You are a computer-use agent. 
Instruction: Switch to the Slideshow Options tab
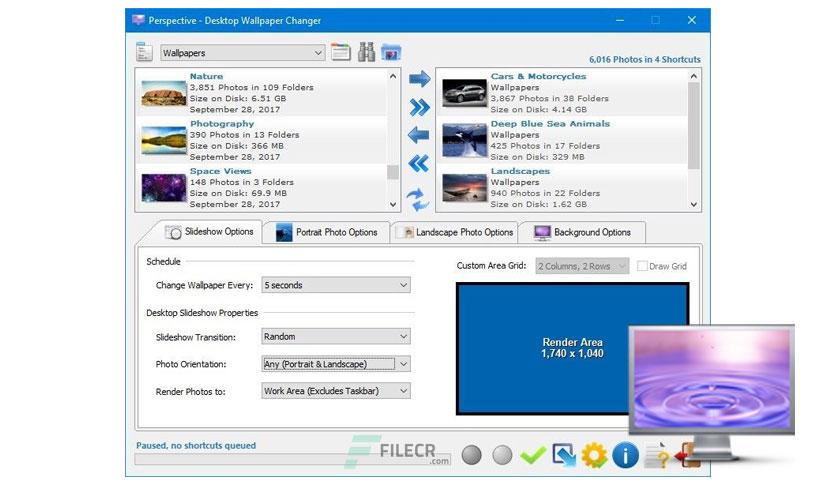209,232
